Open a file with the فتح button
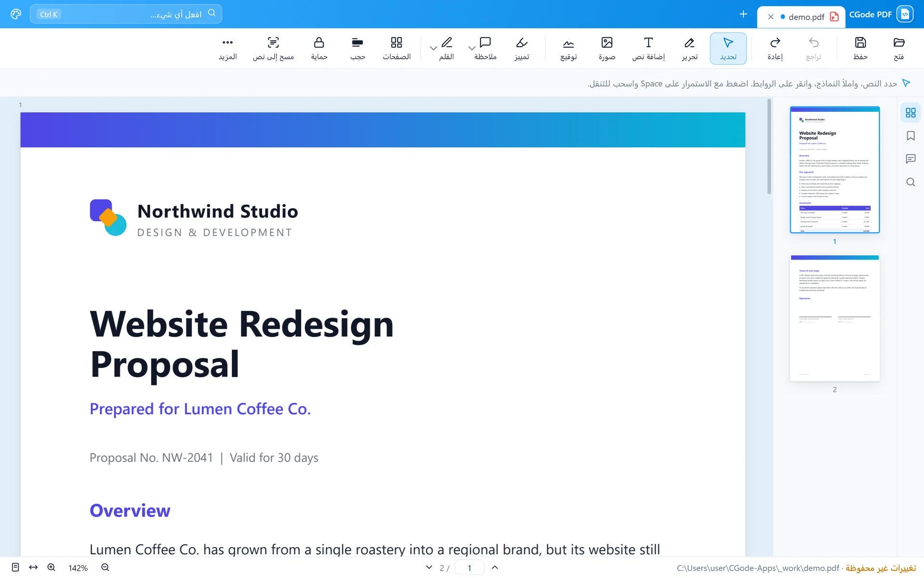 [898, 48]
